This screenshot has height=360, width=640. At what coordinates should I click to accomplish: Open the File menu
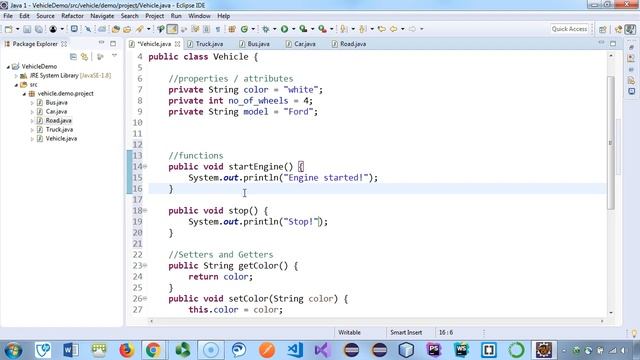click(8, 16)
